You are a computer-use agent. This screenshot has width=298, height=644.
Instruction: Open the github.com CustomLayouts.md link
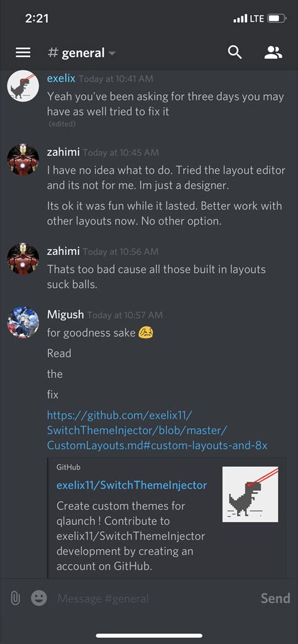(157, 431)
